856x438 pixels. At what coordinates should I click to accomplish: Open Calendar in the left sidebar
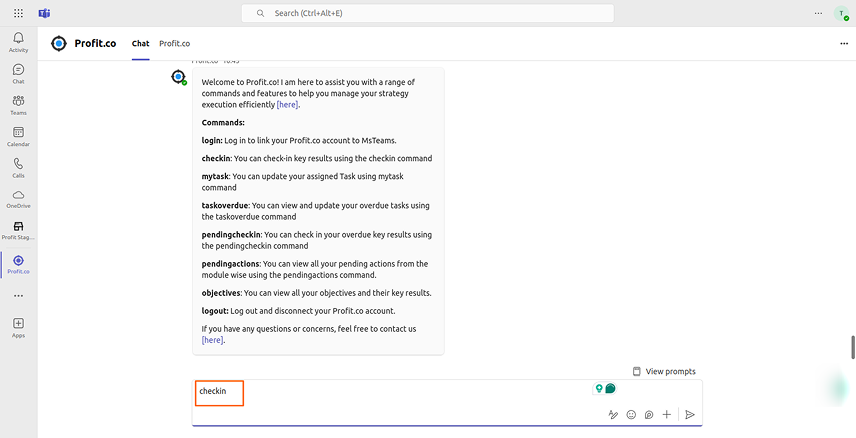pyautogui.click(x=19, y=137)
